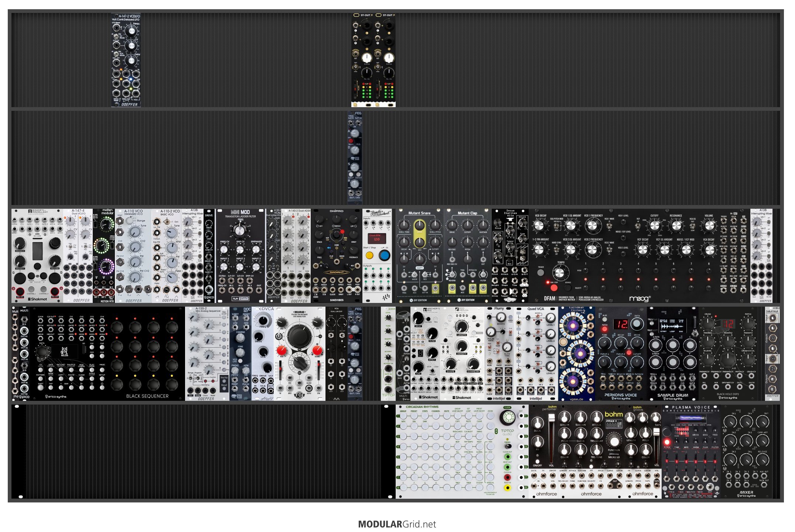Click the Molten Modular Motion MTR module
This screenshot has height=532, width=795.
pos(104,256)
